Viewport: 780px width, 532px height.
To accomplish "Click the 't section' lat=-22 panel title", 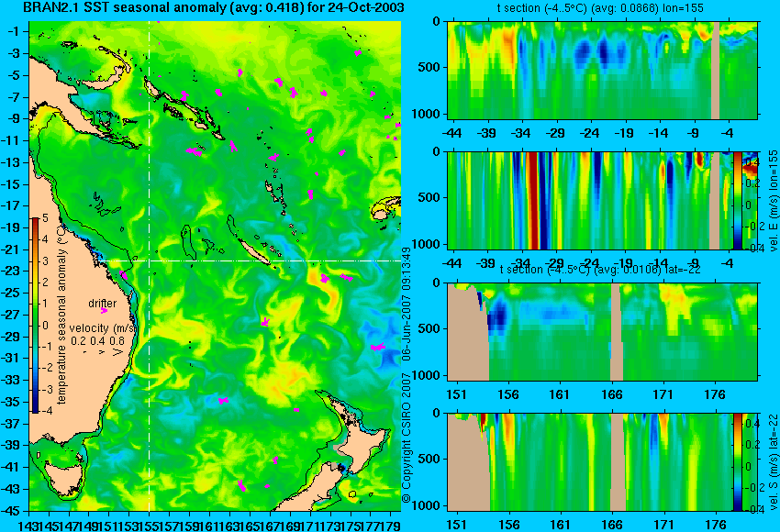I will pos(600,270).
